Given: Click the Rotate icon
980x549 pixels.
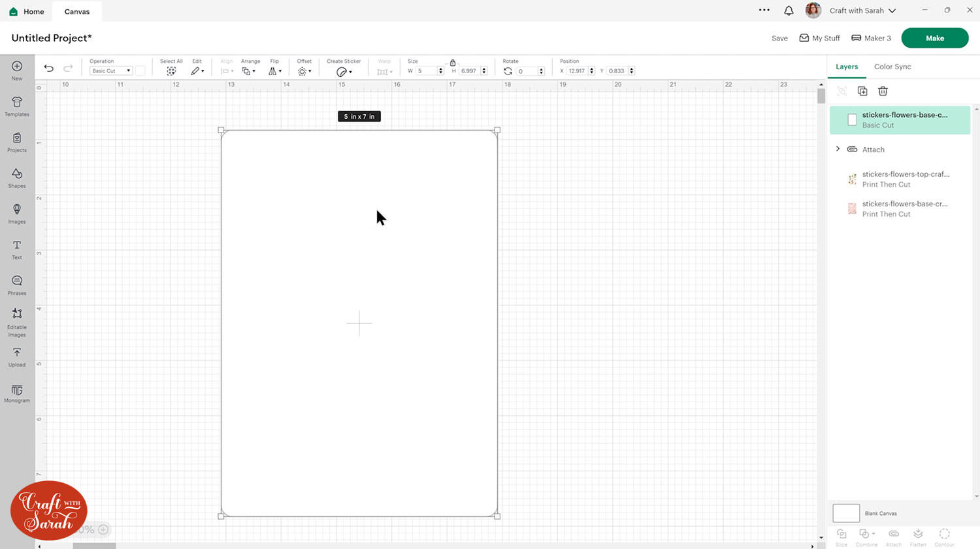Looking at the screenshot, I should click(x=508, y=71).
